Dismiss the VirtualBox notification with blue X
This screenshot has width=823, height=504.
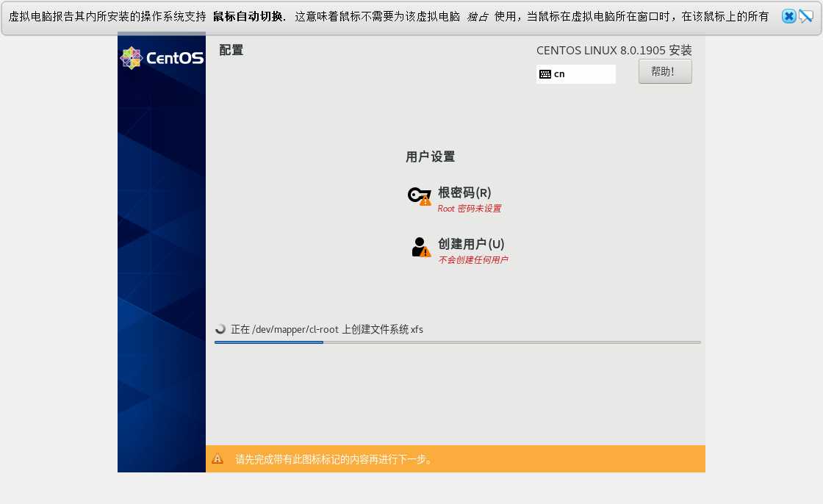tap(788, 16)
